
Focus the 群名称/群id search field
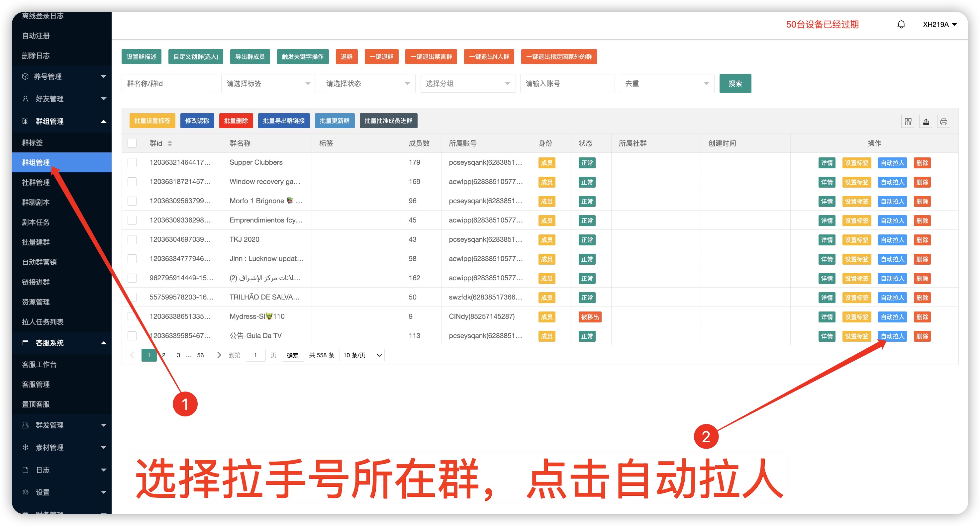pos(168,83)
